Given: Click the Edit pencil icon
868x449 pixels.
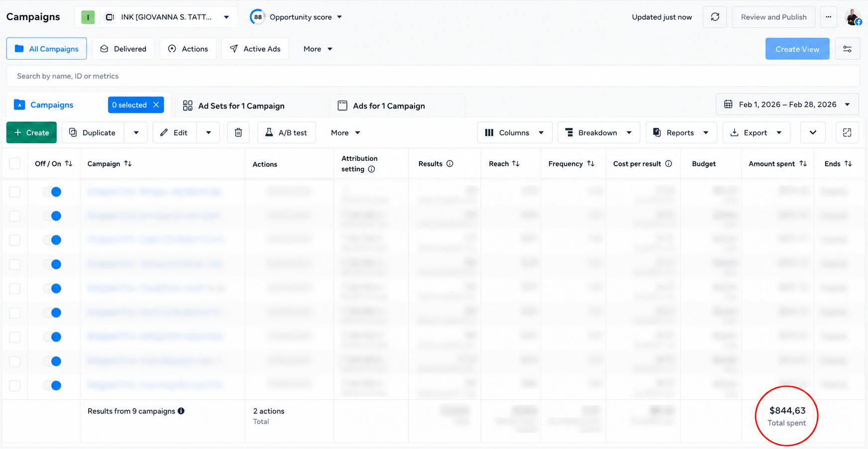Looking at the screenshot, I should tap(164, 132).
